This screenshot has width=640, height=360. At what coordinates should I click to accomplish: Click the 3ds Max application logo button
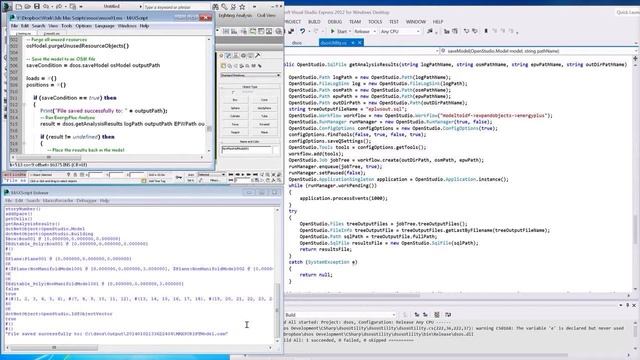(x=6, y=6)
